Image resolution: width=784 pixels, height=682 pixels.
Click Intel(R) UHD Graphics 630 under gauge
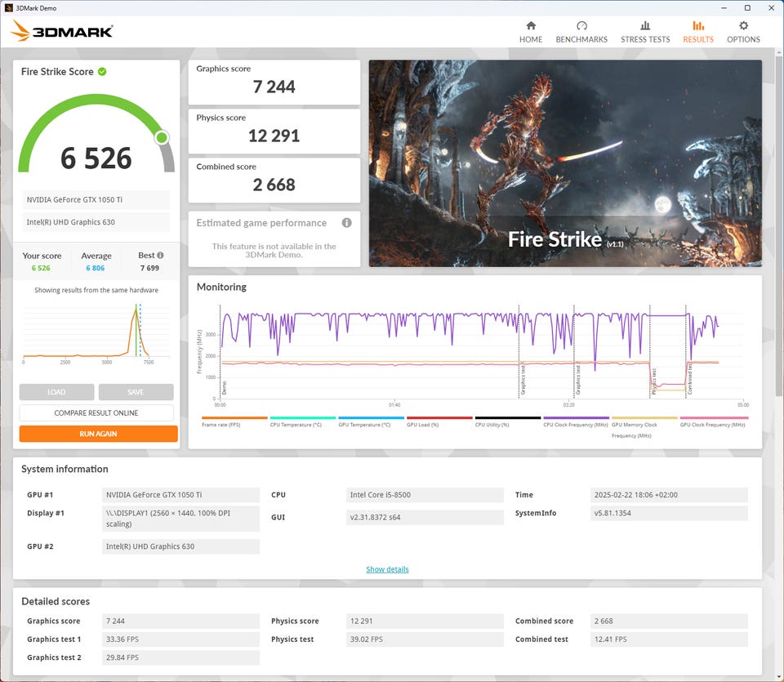coord(96,222)
